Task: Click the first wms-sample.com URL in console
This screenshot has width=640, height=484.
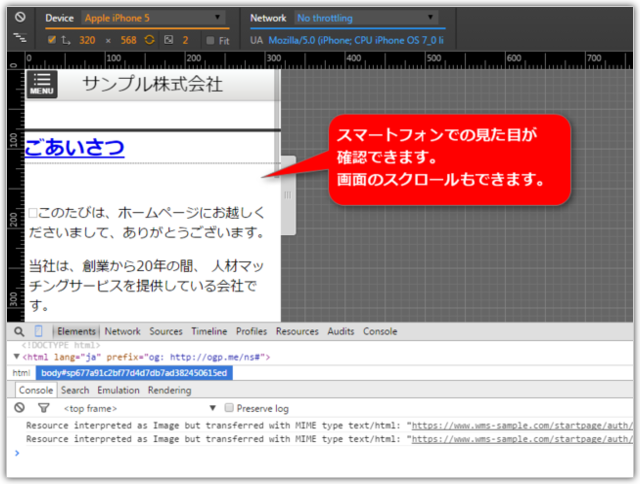Action: coord(520,425)
